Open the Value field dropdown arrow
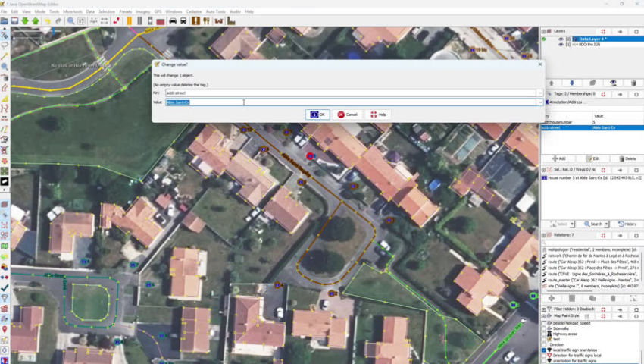The height and width of the screenshot is (364, 644). tap(540, 102)
